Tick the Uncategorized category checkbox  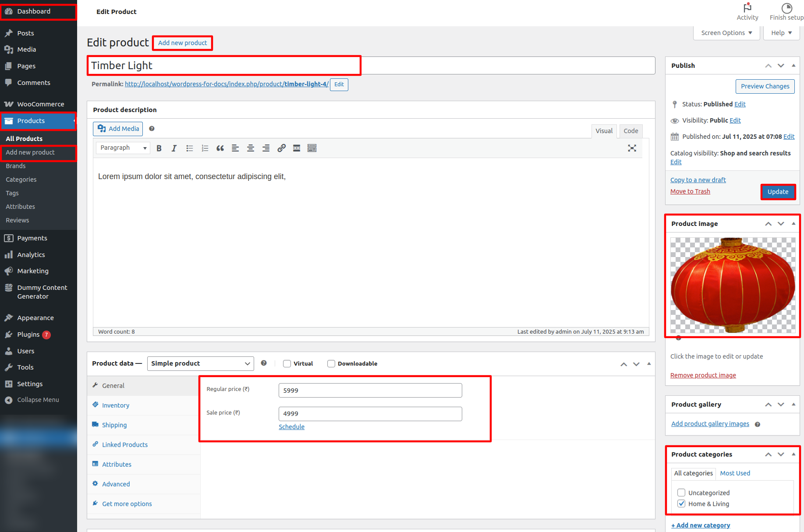point(681,493)
